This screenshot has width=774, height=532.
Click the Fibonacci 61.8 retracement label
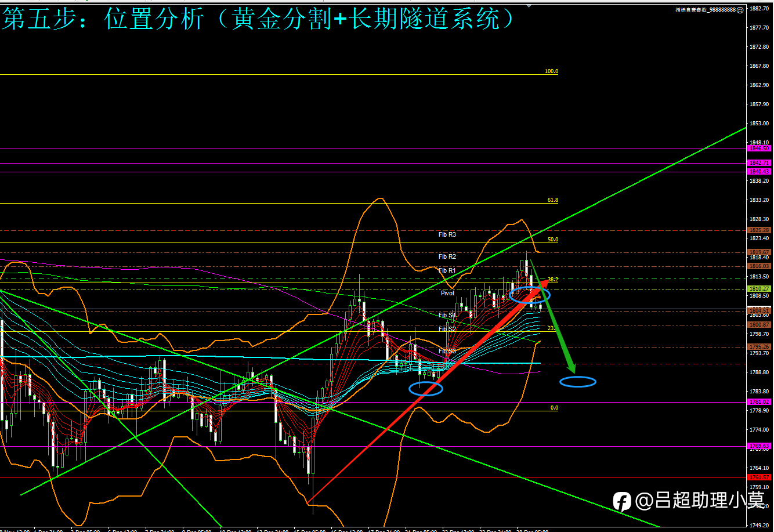pos(553,200)
